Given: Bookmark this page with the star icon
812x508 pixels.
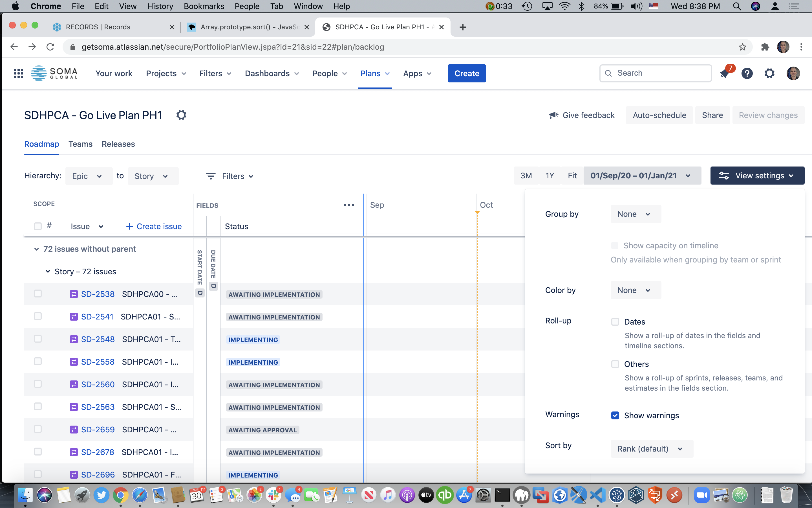Looking at the screenshot, I should [743, 47].
